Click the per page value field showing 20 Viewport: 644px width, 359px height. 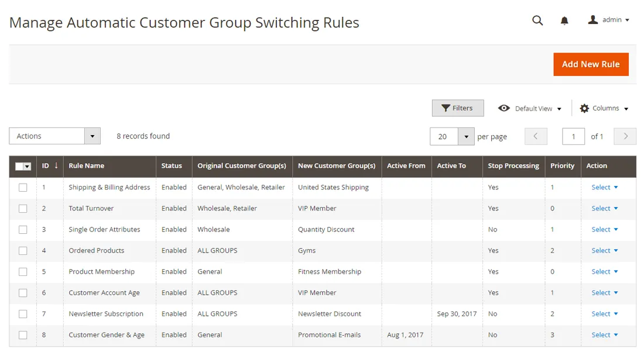pyautogui.click(x=444, y=137)
